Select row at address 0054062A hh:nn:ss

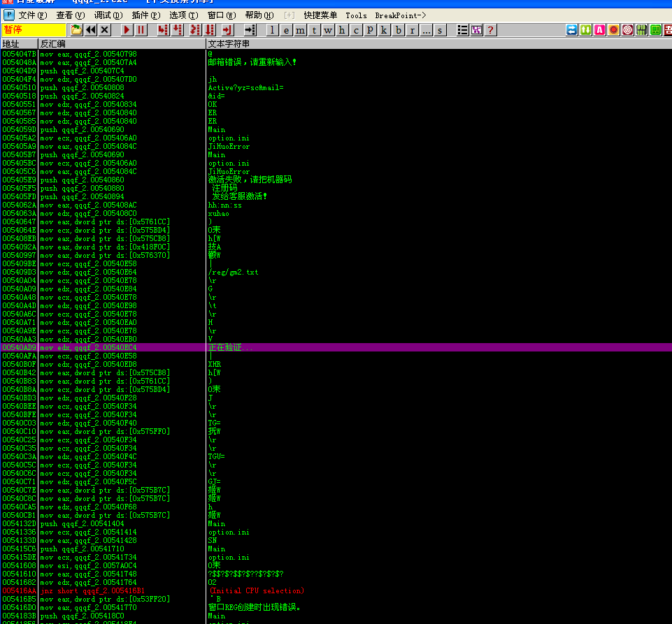[336, 205]
